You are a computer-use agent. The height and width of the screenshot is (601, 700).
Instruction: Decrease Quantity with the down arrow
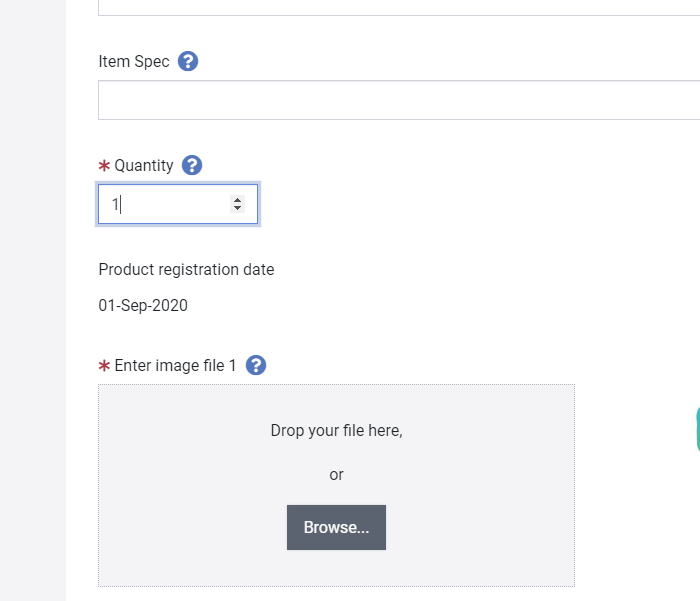pyautogui.click(x=238, y=208)
